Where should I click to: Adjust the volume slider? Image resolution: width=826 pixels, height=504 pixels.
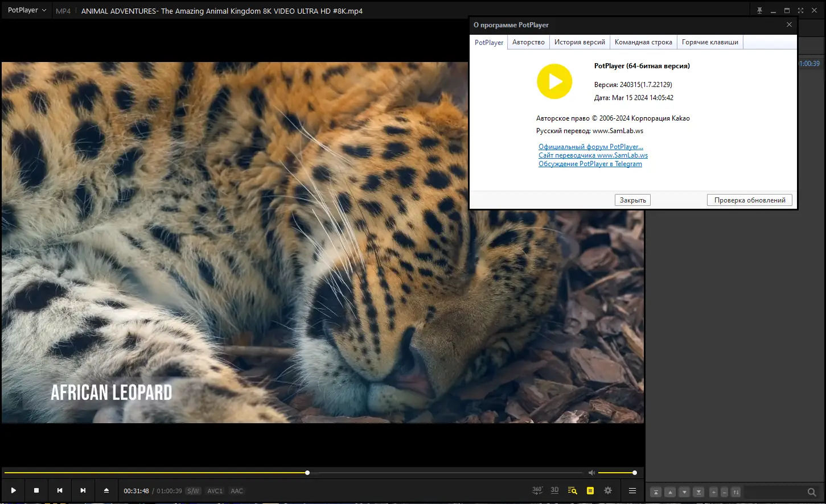[x=617, y=473]
